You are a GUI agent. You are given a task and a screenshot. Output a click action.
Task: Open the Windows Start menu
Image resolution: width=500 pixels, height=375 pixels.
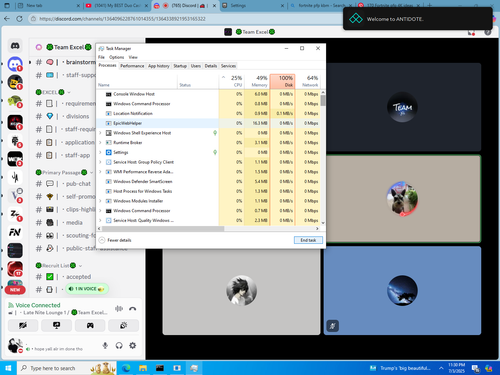pyautogui.click(x=8, y=368)
